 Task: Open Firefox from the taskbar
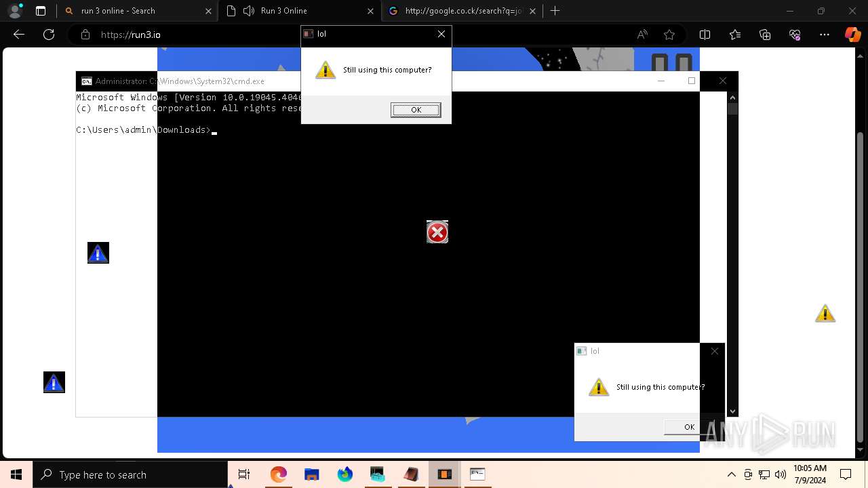(x=345, y=474)
